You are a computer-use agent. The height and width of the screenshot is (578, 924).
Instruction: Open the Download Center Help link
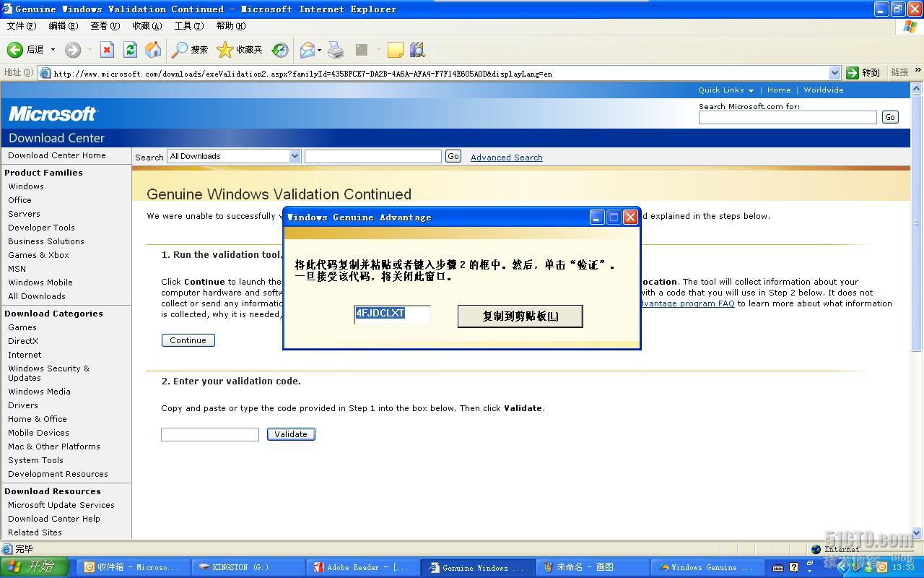coord(54,519)
